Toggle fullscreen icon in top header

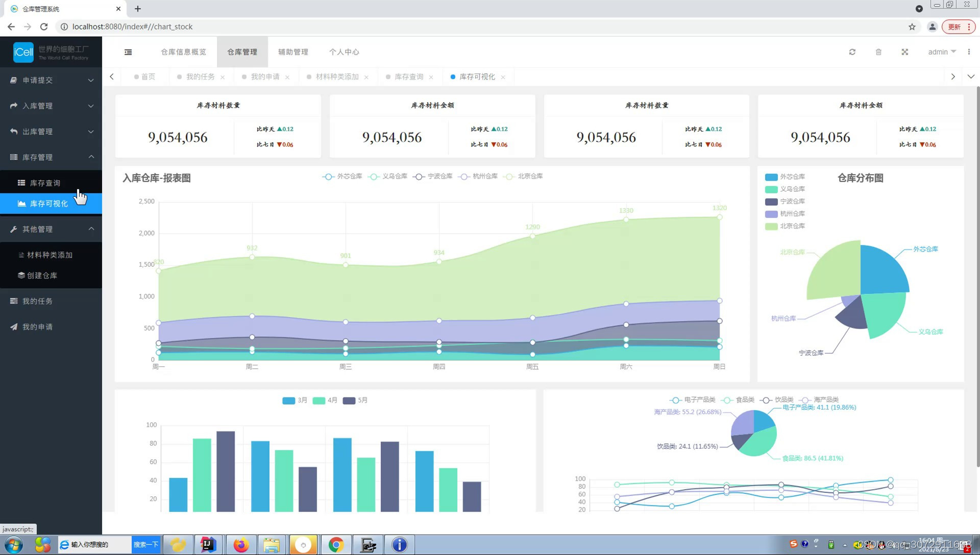click(x=904, y=52)
